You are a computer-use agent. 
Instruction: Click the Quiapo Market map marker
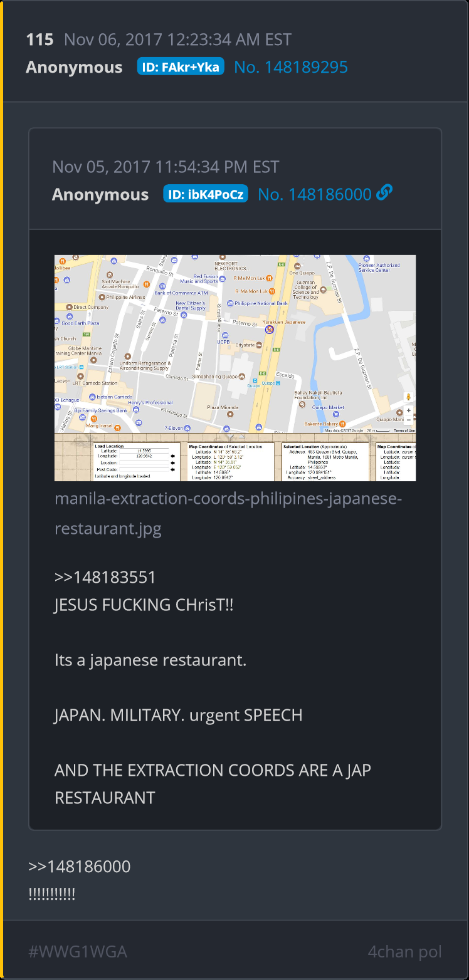[x=337, y=414]
